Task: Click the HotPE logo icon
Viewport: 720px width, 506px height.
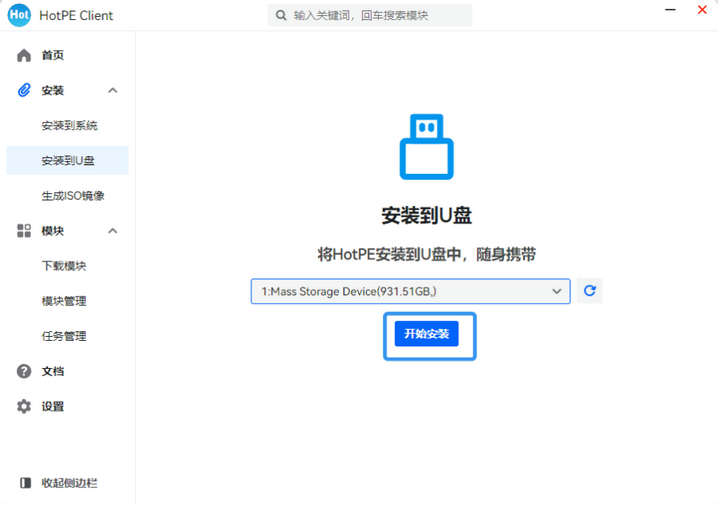Action: click(19, 15)
